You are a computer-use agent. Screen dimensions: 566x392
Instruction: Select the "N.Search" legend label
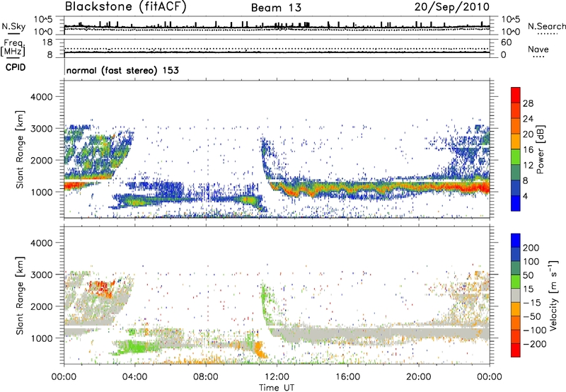(x=546, y=26)
